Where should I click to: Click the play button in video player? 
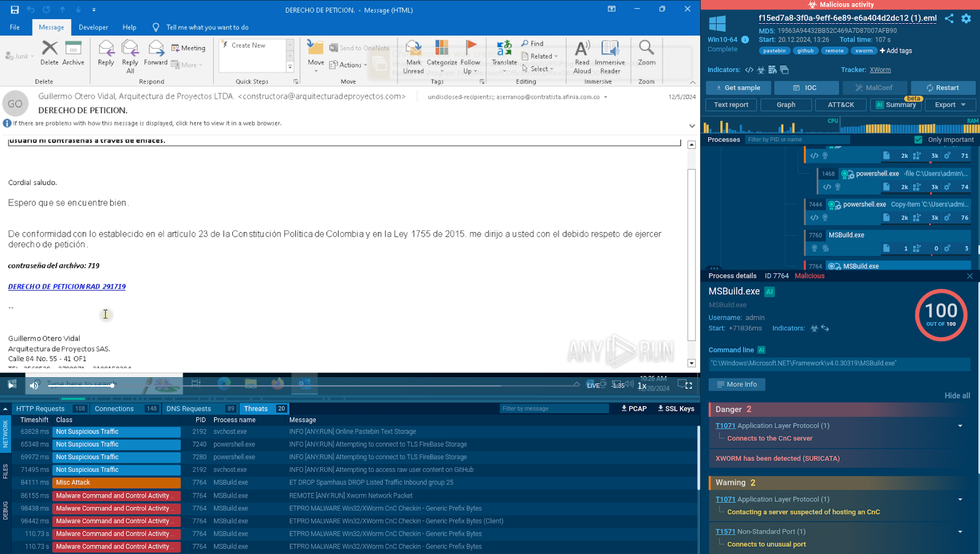12,385
